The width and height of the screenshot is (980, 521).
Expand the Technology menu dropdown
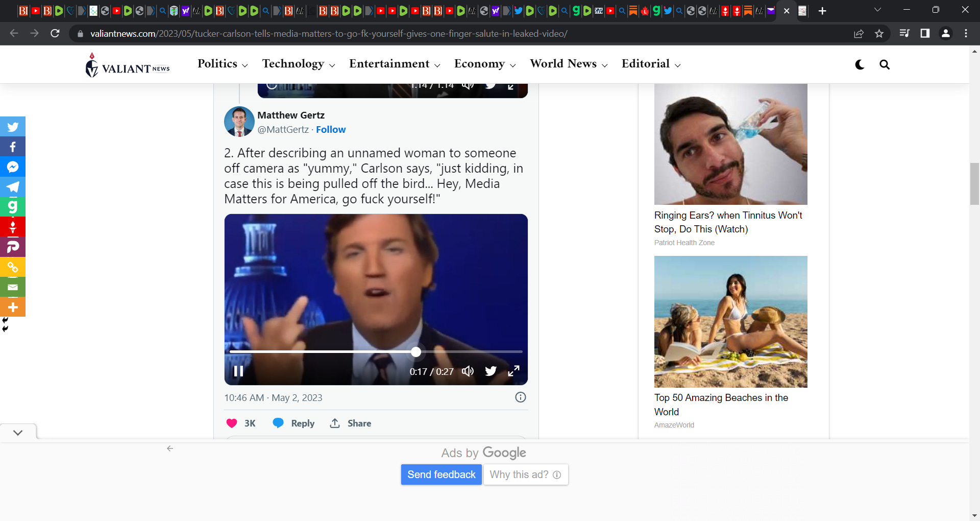(298, 64)
